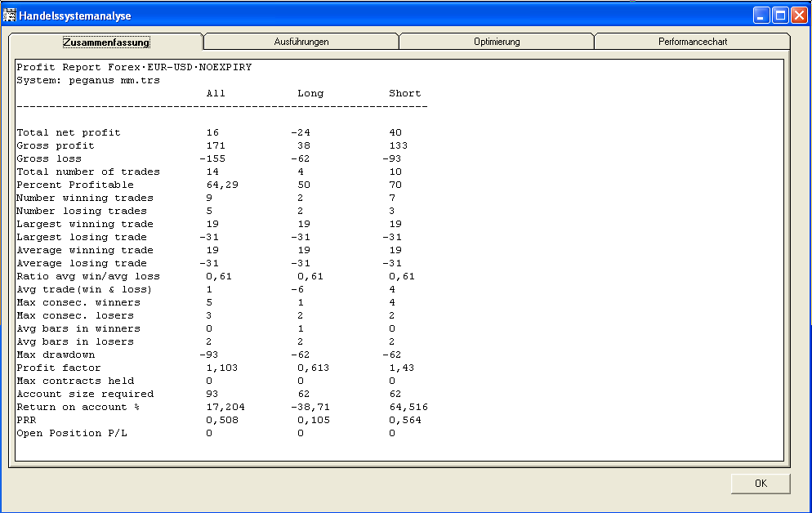Click the Max drawdown row label
The height and width of the screenshot is (513, 812).
56,355
